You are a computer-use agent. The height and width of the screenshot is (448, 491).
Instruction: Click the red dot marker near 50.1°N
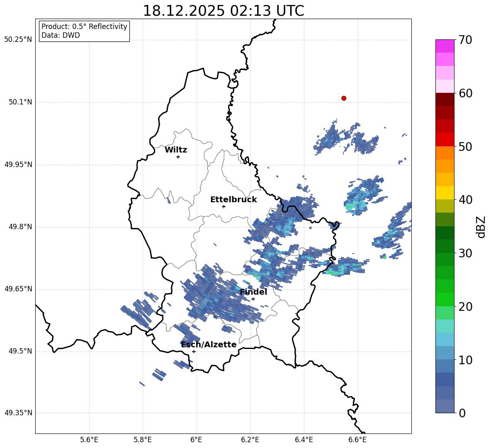(344, 98)
